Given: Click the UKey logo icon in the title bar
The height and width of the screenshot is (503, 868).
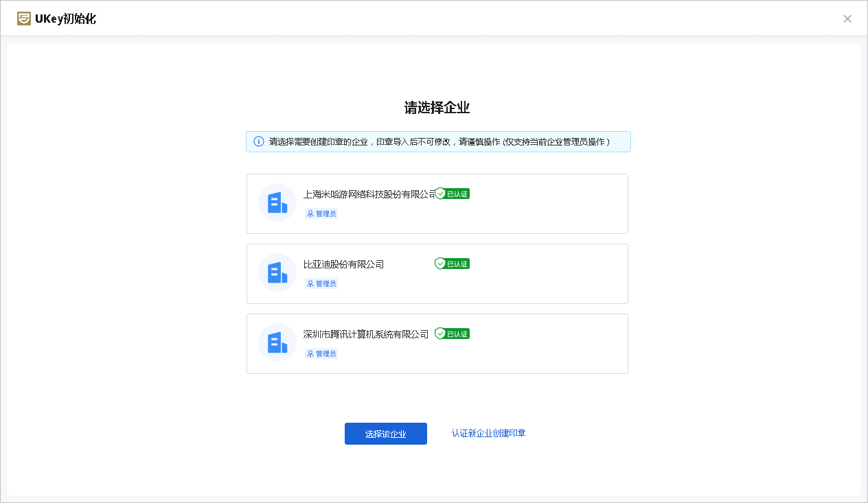Looking at the screenshot, I should [23, 19].
